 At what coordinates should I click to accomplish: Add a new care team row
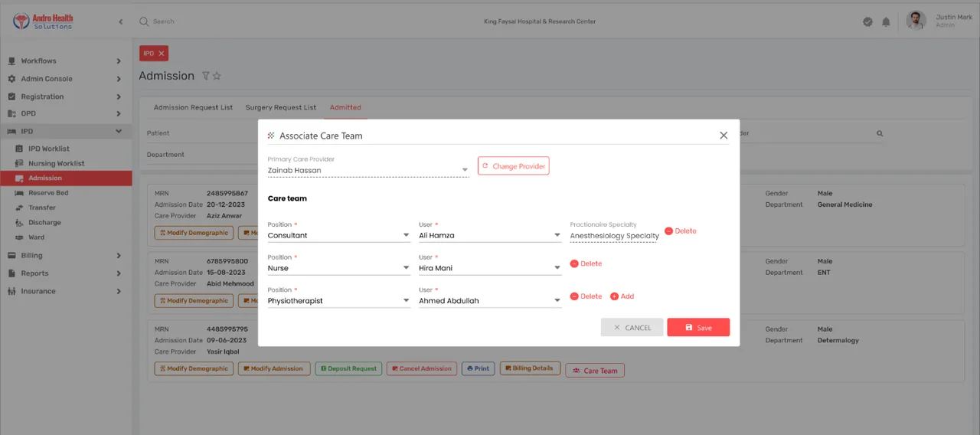coord(622,296)
